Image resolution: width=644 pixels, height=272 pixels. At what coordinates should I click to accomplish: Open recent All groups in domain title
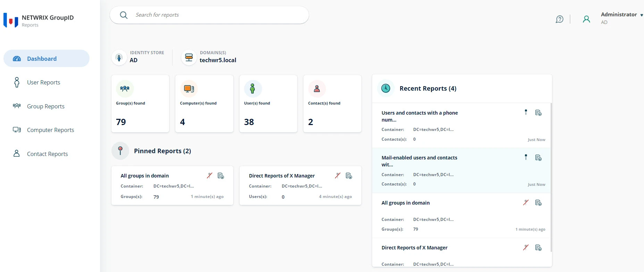point(405,203)
